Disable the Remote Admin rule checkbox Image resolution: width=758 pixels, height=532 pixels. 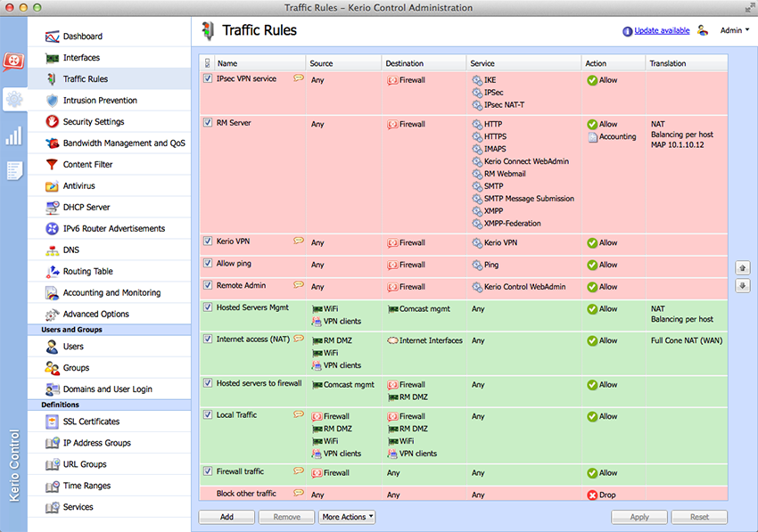coord(208,285)
